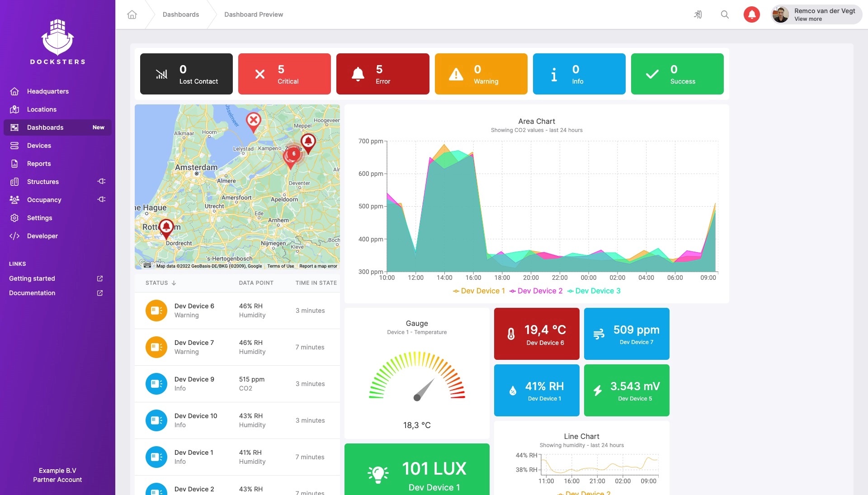Sort the table by the STATUS column
This screenshot has height=495, width=868.
tap(160, 283)
